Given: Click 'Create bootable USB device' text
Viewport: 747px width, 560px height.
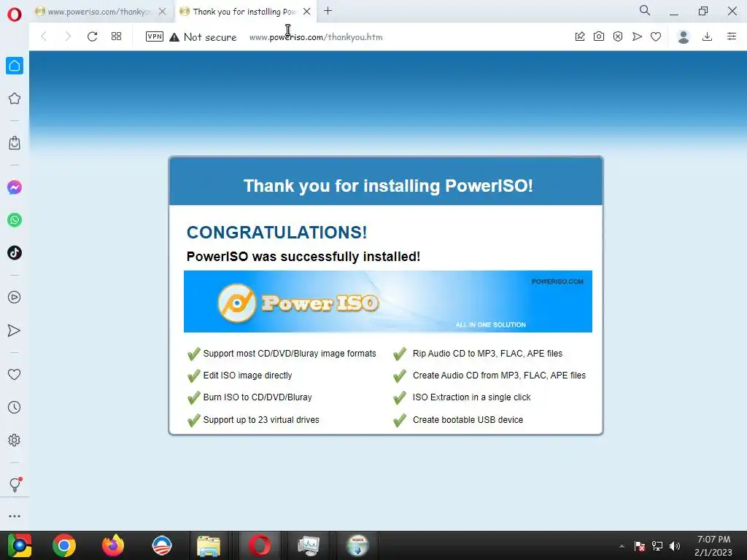Looking at the screenshot, I should tap(468, 419).
